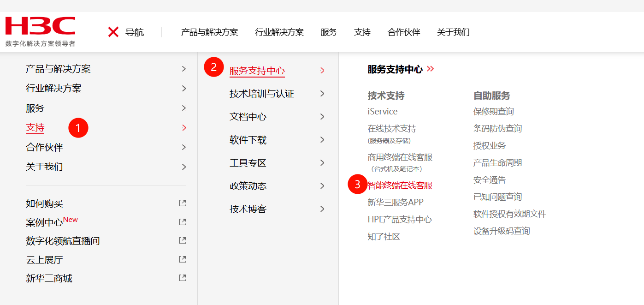Select 政策动态 menu item

(x=248, y=186)
